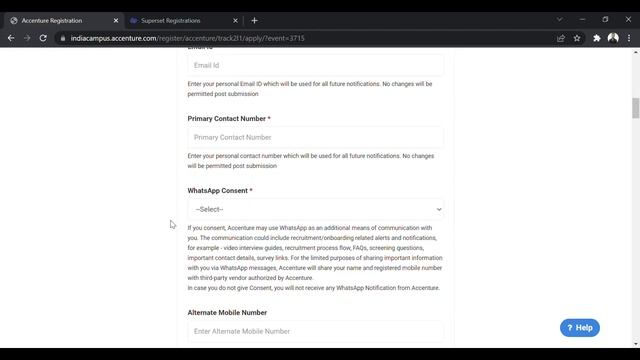Open the Extensions puzzle icon
This screenshot has width=640, height=360.
click(x=597, y=38)
